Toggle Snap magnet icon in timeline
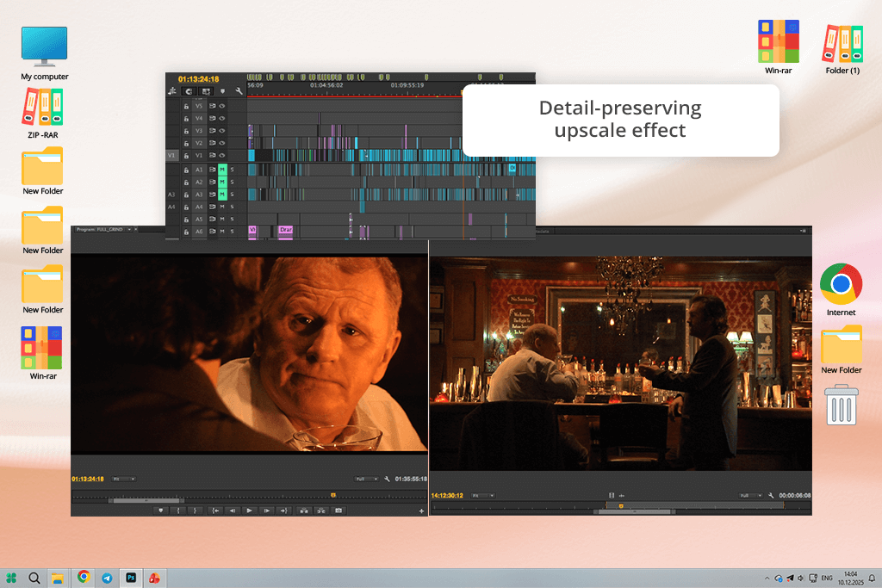 tap(189, 91)
